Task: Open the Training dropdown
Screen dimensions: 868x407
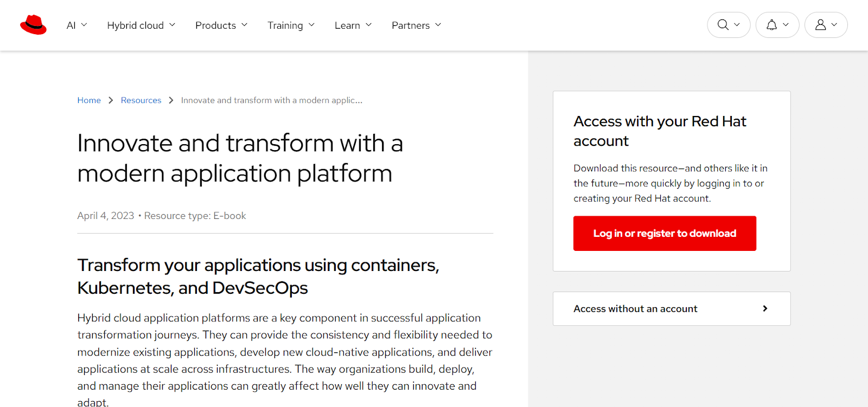Action: point(291,25)
